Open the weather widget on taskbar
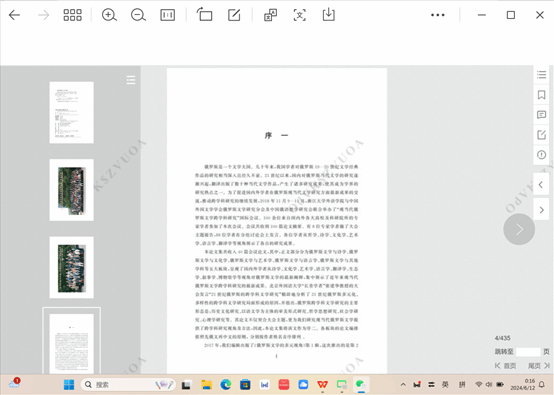554x395 pixels. (x=14, y=383)
